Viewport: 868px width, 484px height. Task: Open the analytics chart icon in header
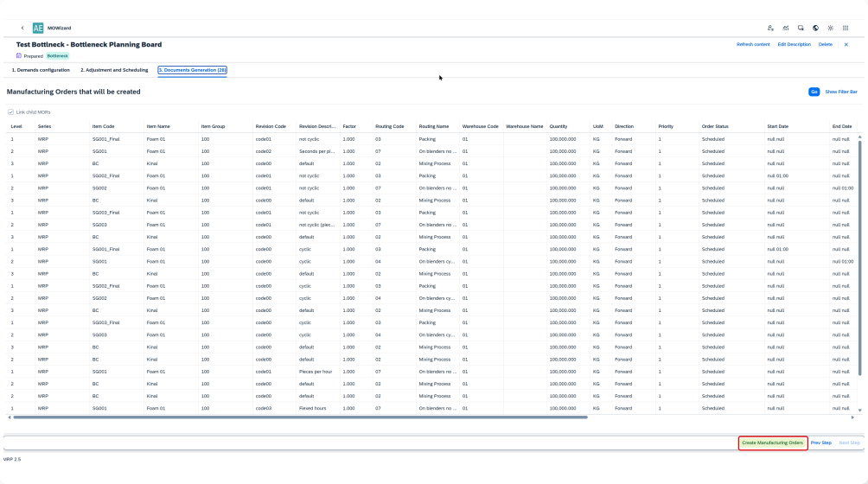(785, 28)
